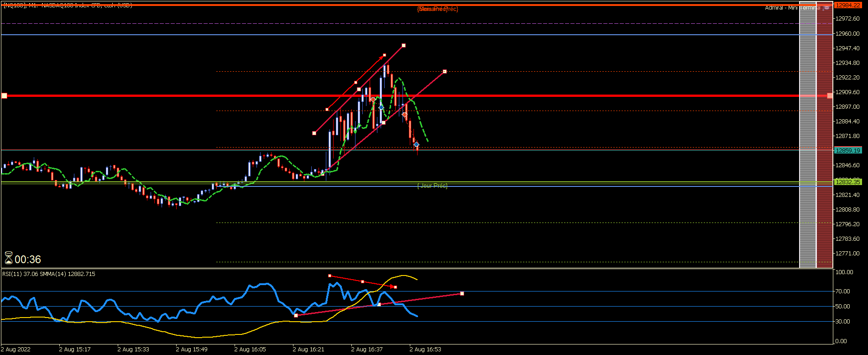The image size is (868, 355).
Task: Click the 2 Aug 16:53 time axis label
Action: [425, 350]
